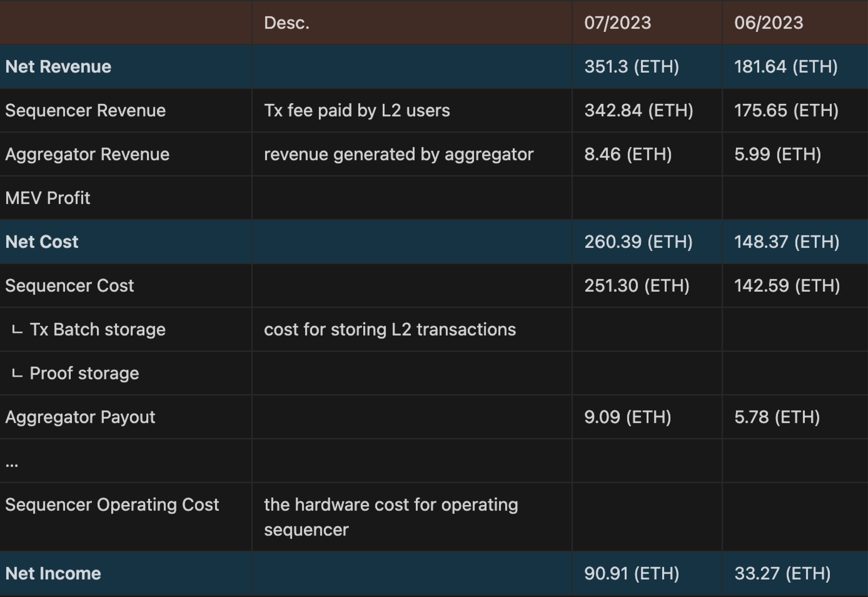Click the Aggregator Payout label

pos(80,417)
